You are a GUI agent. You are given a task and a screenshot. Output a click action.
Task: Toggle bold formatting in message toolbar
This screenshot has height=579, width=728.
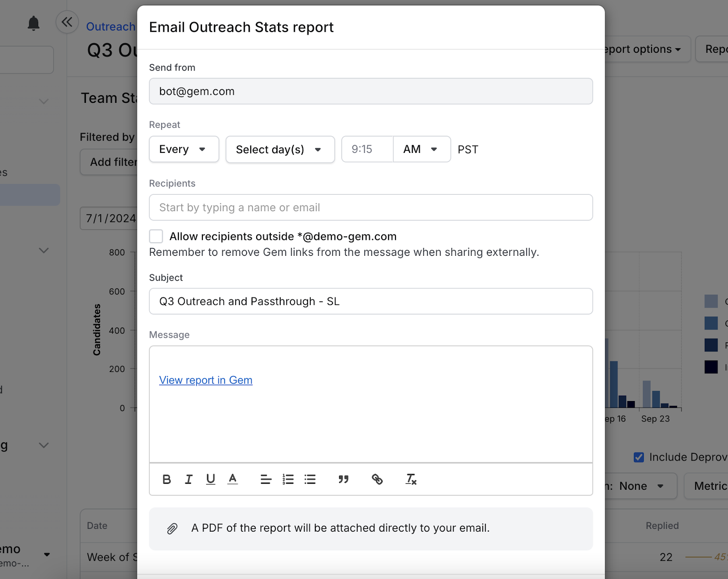167,479
